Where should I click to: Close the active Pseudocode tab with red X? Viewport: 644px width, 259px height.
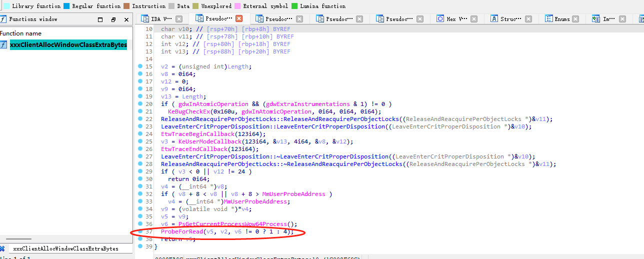coord(239,19)
